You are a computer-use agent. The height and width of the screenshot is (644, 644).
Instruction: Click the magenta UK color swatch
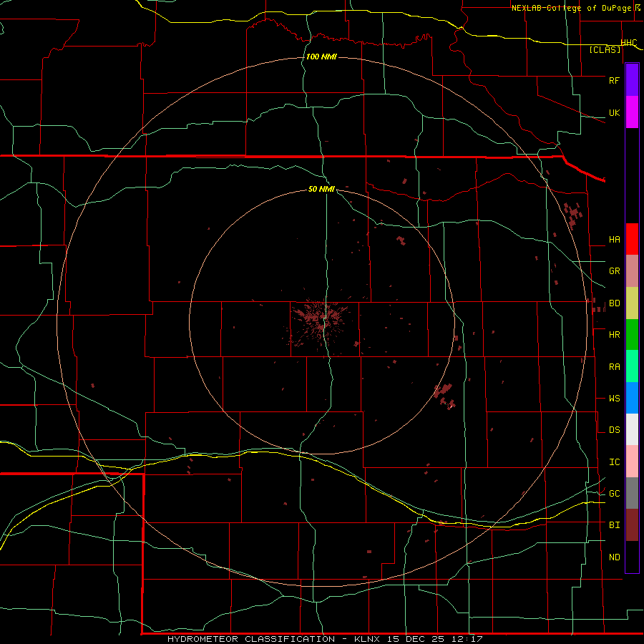coord(632,112)
